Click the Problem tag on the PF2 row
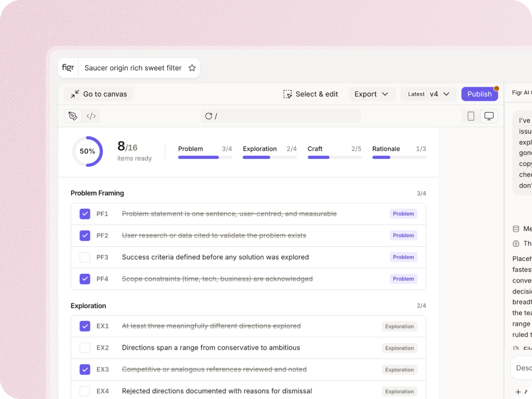The height and width of the screenshot is (399, 532). (403, 235)
